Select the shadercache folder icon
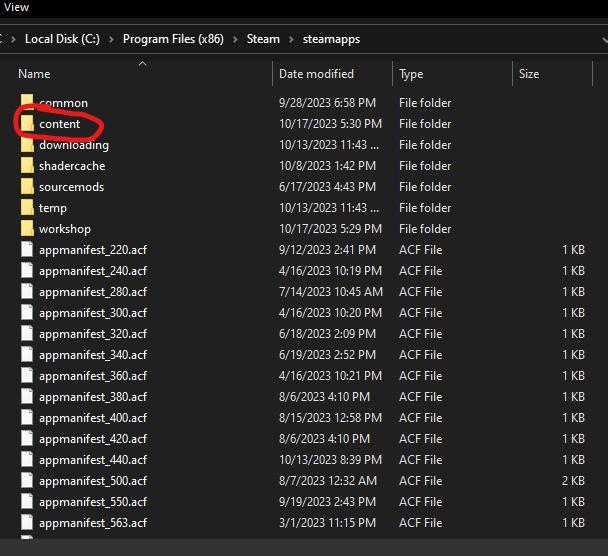 click(x=27, y=166)
